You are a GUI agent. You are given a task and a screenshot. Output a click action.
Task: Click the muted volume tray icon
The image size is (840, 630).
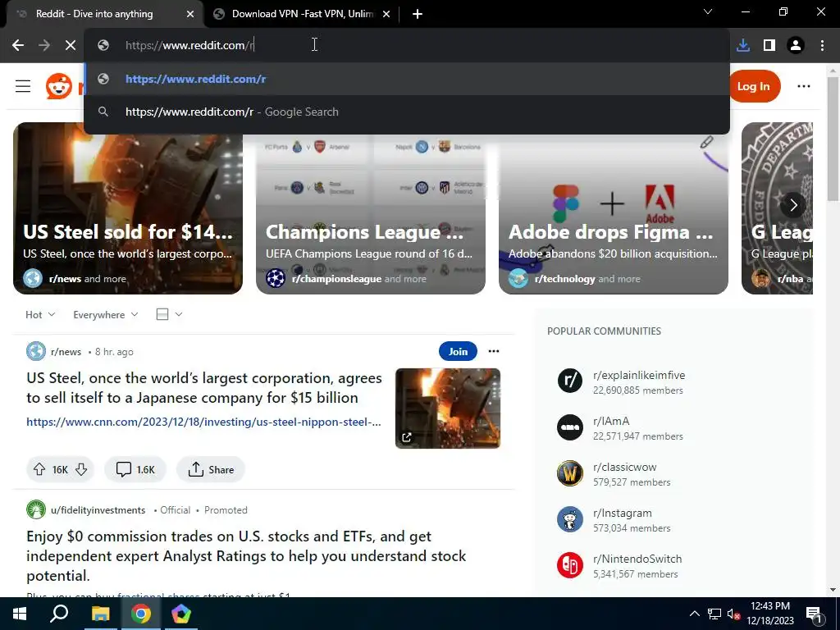733,614
